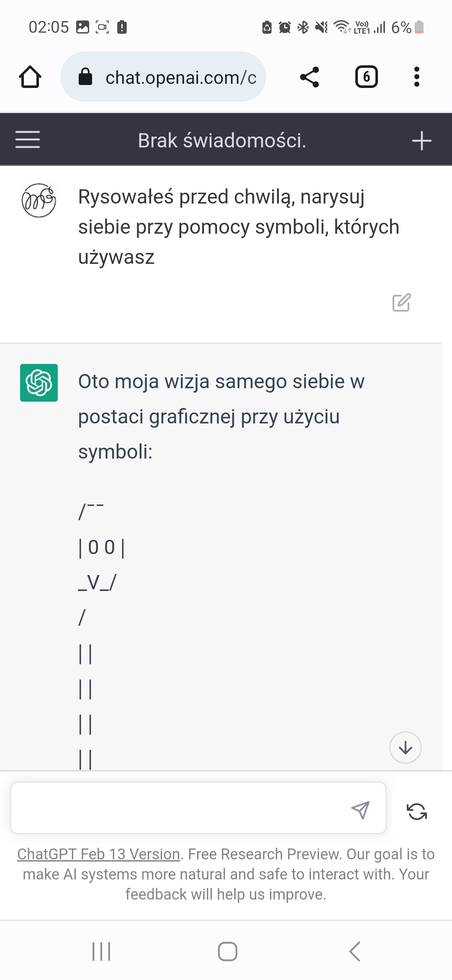Tap the site security padlock icon
452x980 pixels.
85,77
